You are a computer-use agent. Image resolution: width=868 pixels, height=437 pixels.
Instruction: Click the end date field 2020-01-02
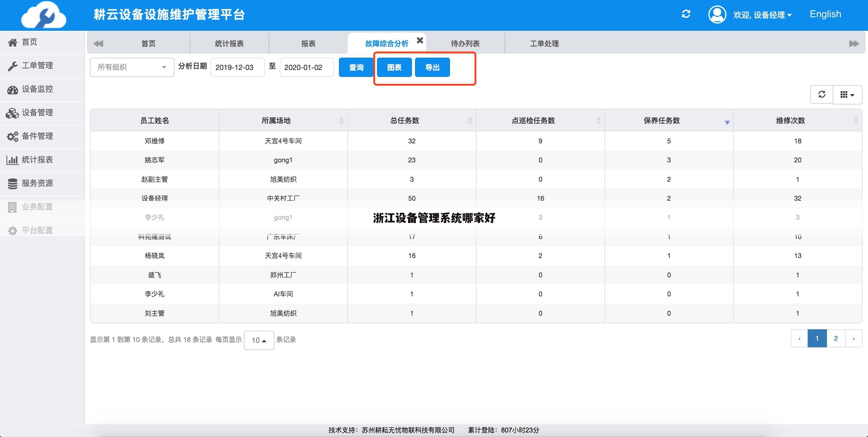[x=307, y=67]
